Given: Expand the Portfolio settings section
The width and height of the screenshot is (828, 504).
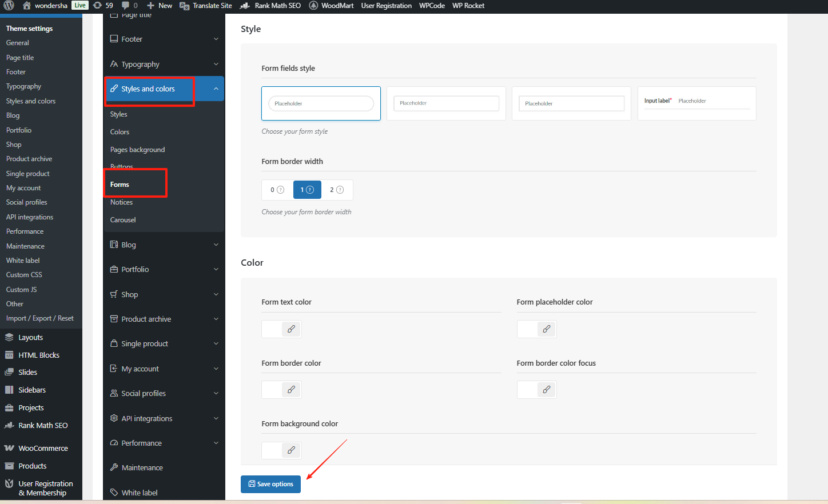Looking at the screenshot, I should point(164,269).
